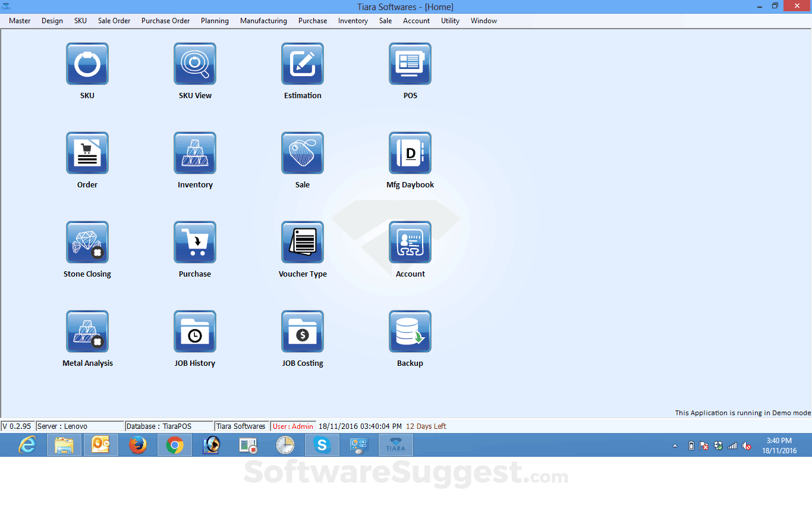This screenshot has height=530, width=812.
Task: Open the Manufacturing menu
Action: [x=263, y=21]
